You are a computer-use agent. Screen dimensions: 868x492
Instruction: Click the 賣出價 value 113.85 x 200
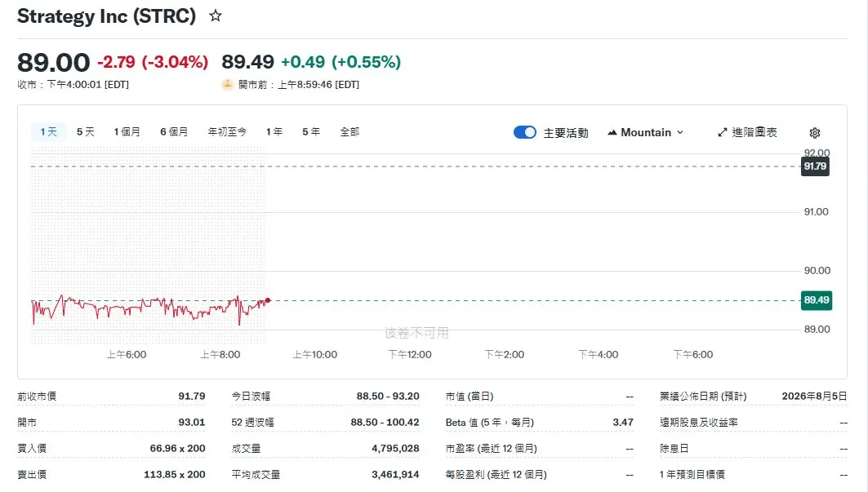175,474
